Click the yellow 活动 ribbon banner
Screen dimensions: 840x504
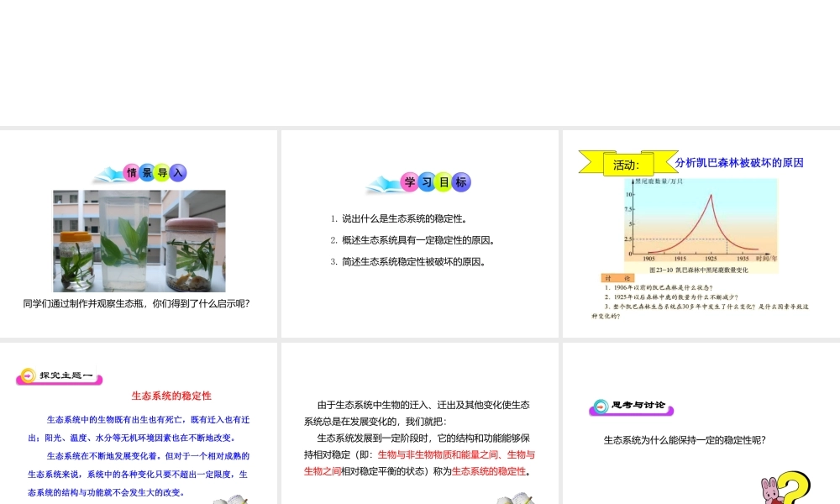click(x=627, y=163)
